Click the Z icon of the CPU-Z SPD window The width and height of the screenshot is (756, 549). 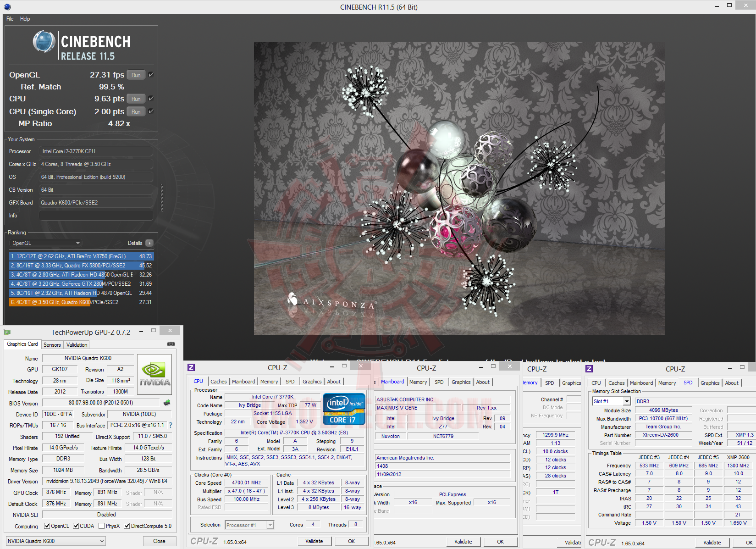[x=589, y=369]
